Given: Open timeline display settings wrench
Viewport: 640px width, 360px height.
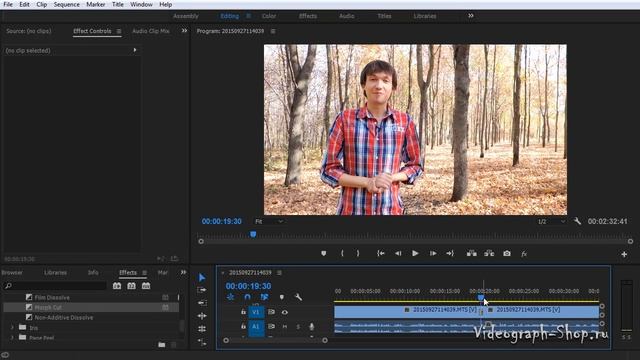Looking at the screenshot, I should click(298, 297).
